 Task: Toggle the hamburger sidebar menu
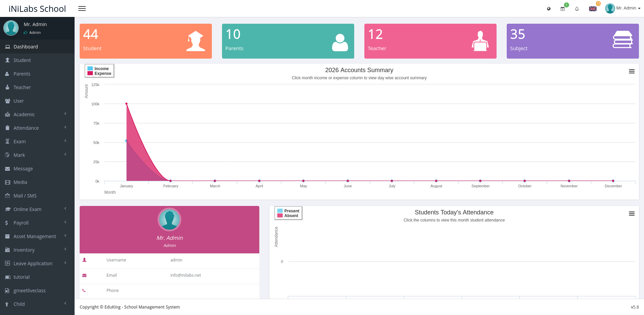coord(82,8)
